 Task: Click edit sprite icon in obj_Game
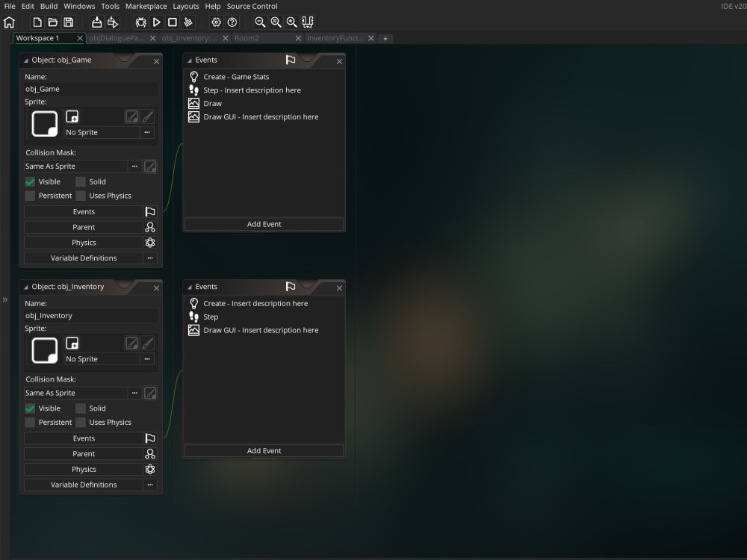(x=132, y=116)
